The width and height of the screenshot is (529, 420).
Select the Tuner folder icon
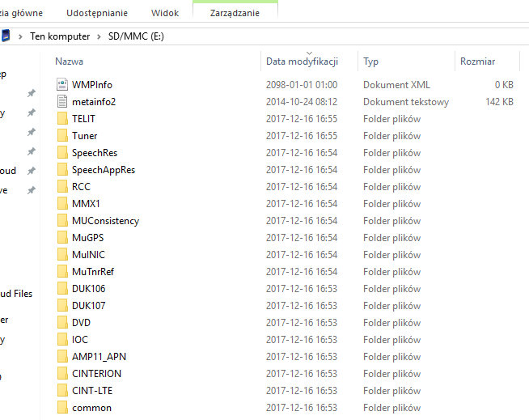(x=63, y=136)
